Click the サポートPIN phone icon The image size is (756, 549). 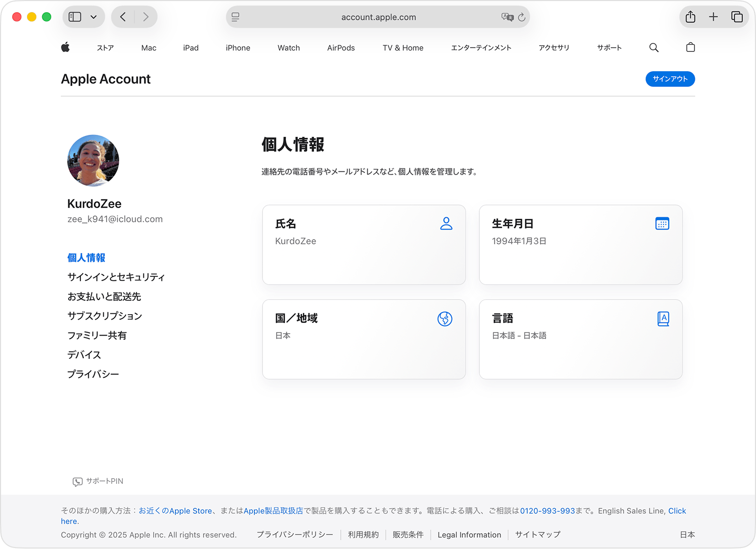[x=78, y=482]
